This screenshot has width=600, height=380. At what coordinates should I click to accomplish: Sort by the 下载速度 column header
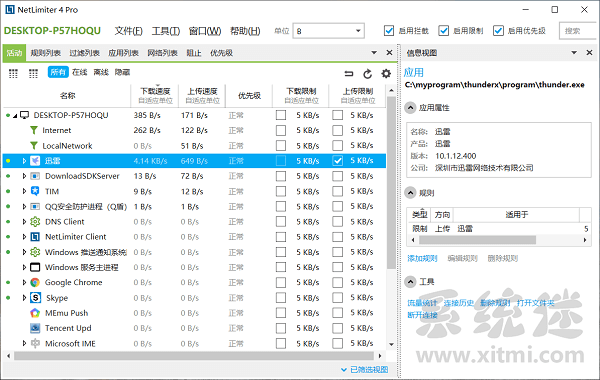pyautogui.click(x=155, y=95)
